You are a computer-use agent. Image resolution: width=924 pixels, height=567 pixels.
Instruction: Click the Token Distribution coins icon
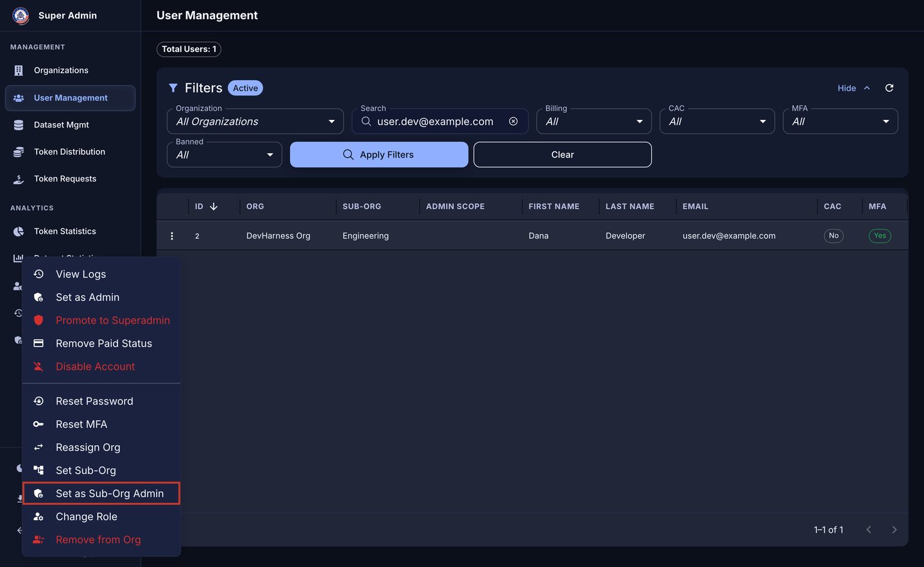pyautogui.click(x=19, y=152)
